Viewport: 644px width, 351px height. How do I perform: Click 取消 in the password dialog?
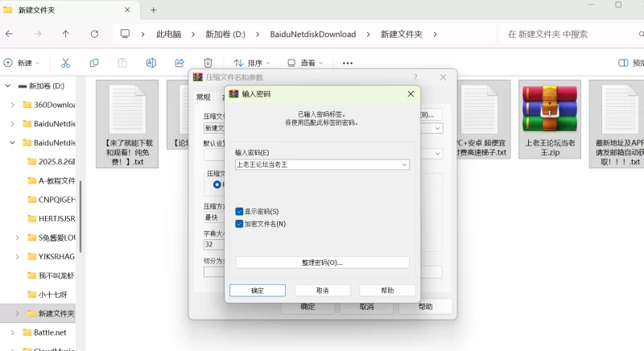(323, 291)
